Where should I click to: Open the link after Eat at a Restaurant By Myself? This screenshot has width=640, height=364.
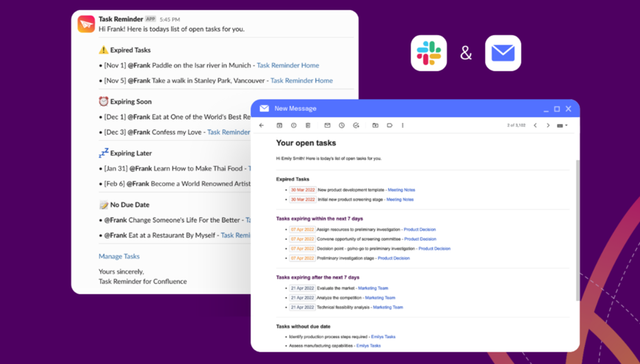236,235
